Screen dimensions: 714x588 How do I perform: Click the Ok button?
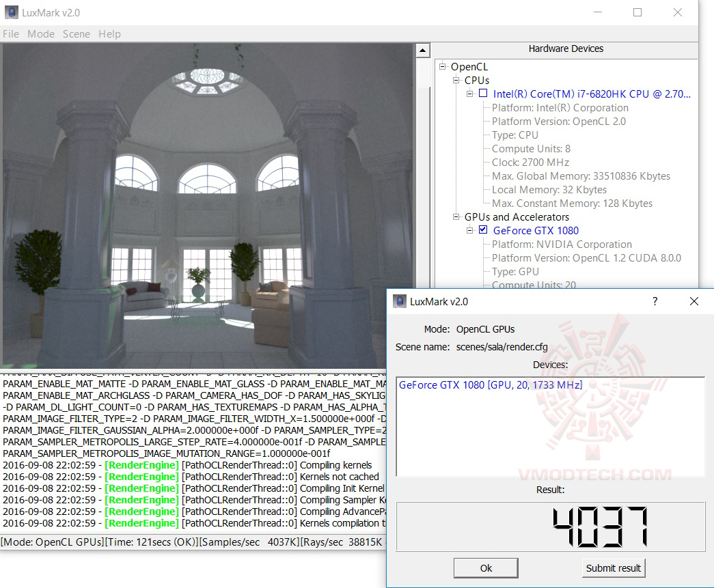click(x=486, y=568)
